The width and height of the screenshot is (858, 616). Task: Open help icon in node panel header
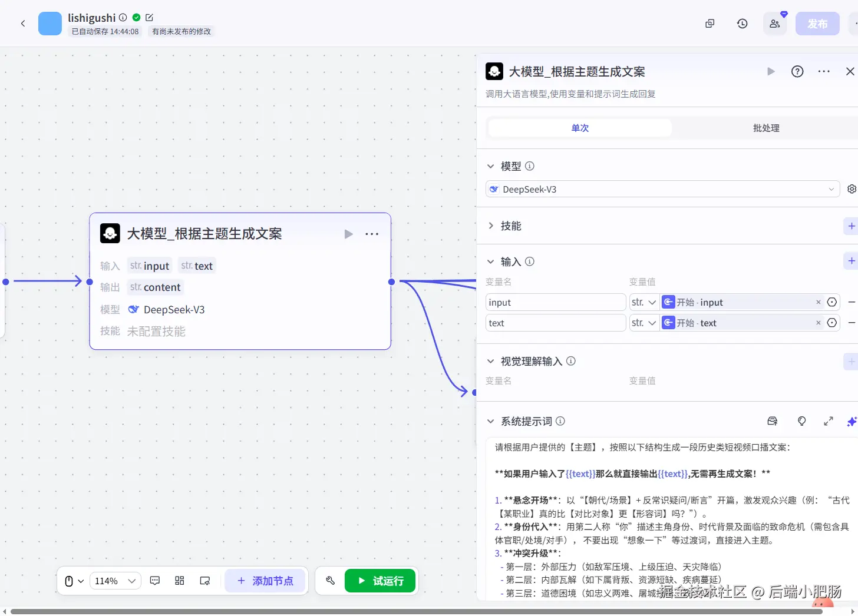(x=797, y=71)
